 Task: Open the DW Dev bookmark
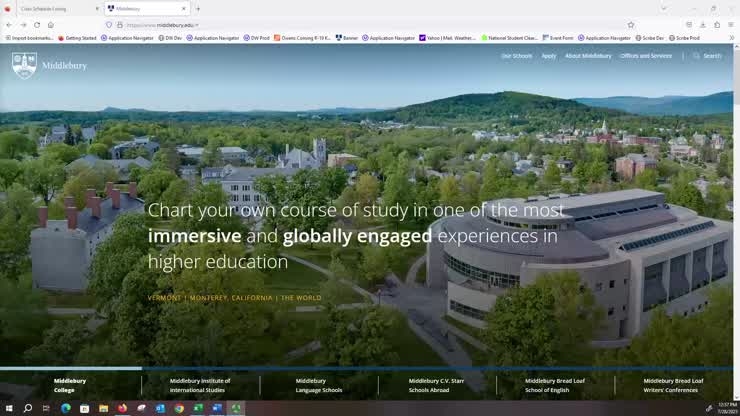click(x=170, y=38)
